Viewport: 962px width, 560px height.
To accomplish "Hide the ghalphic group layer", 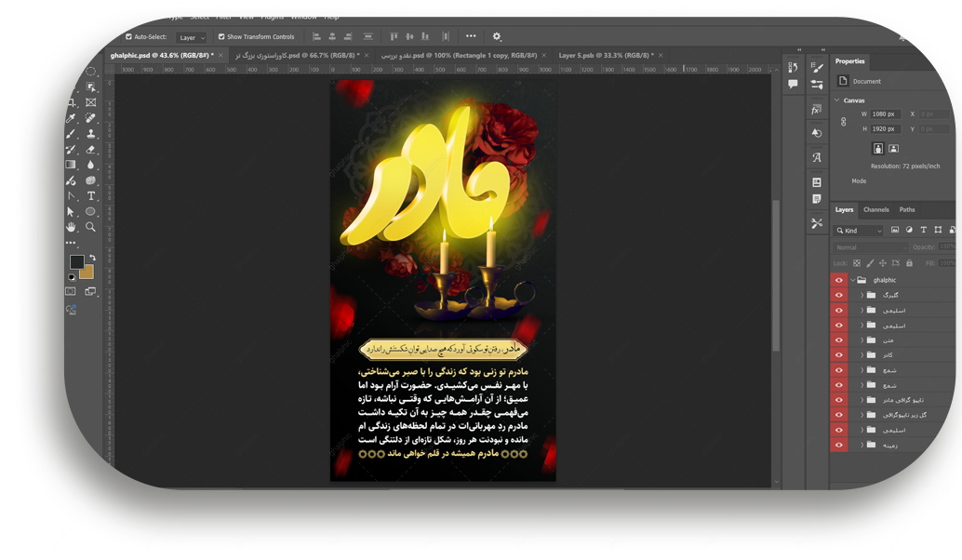I will coord(838,280).
